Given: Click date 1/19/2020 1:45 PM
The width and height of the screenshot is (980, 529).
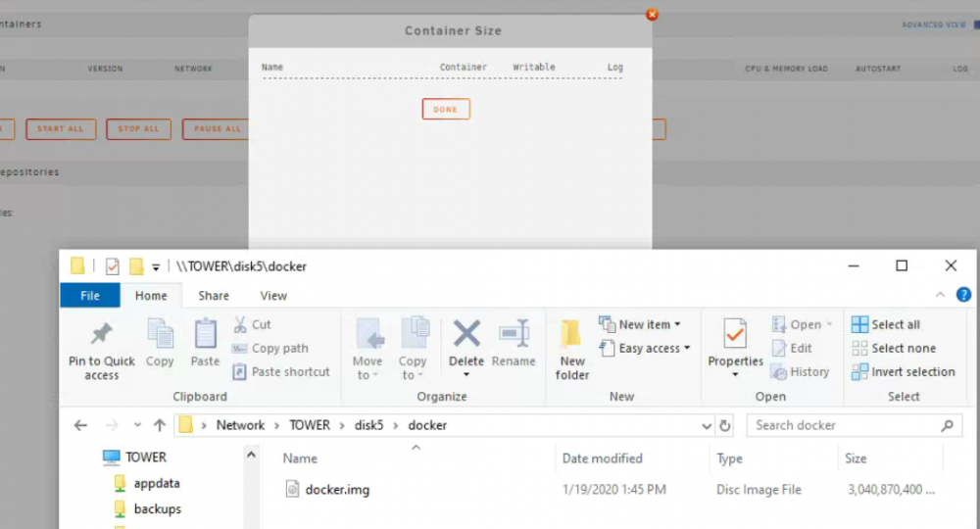Looking at the screenshot, I should [x=614, y=490].
